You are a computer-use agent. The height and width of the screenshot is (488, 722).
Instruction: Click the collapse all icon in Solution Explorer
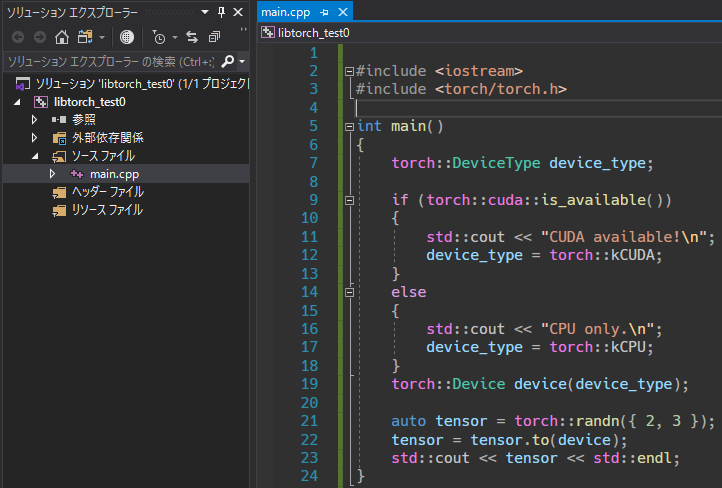[214, 37]
